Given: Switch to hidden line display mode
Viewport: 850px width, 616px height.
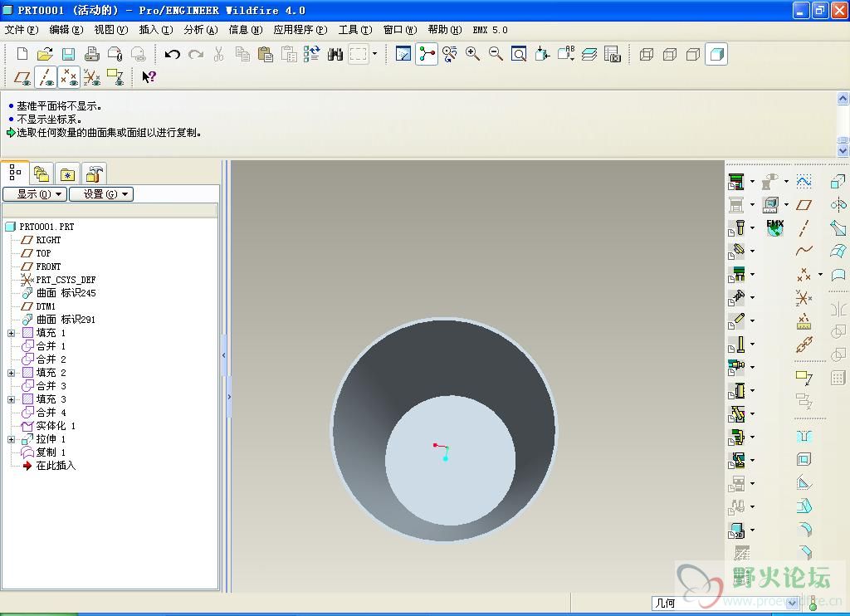Looking at the screenshot, I should point(670,54).
